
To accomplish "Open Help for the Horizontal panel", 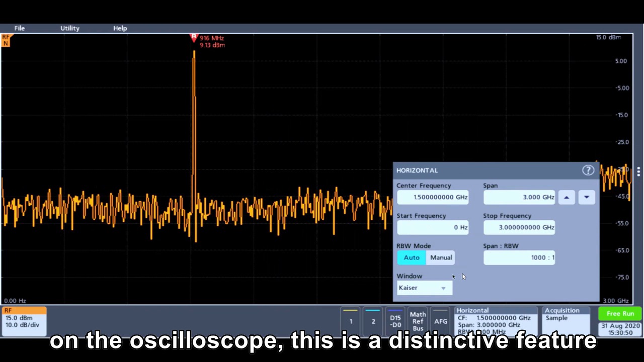I will 588,170.
